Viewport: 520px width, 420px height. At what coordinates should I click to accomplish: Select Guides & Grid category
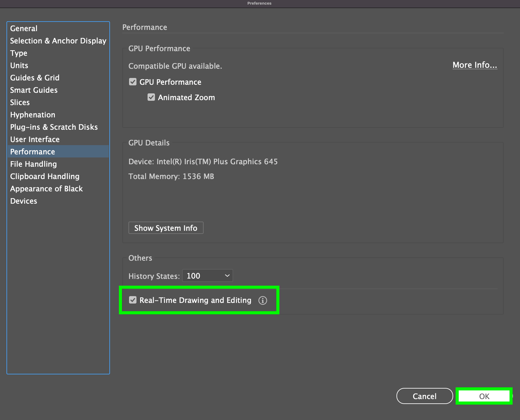click(35, 78)
